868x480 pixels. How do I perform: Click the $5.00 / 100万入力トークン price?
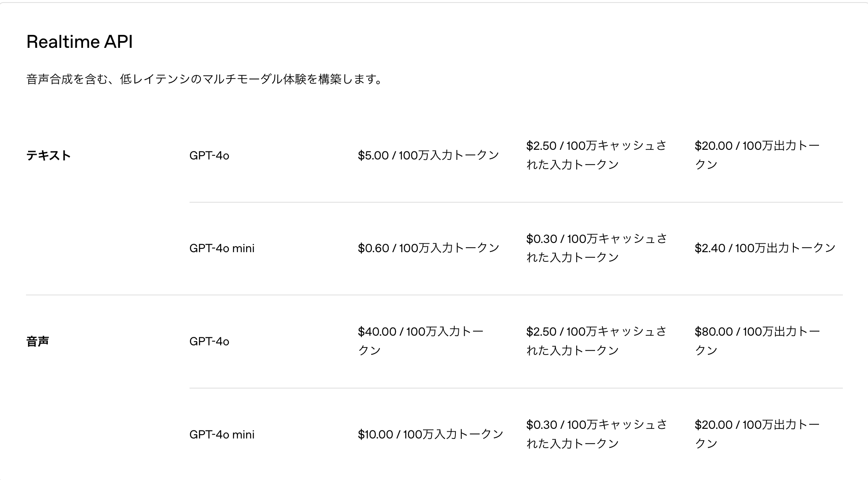(x=428, y=155)
